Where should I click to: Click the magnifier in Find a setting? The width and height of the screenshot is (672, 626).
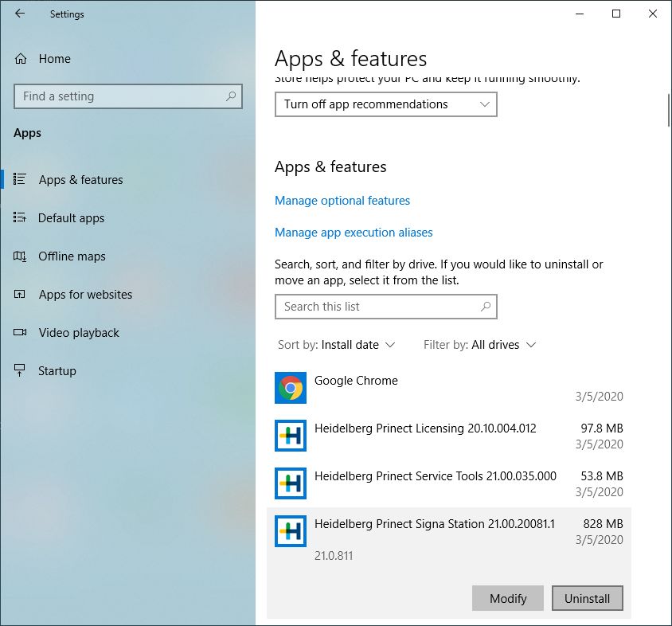[x=231, y=96]
